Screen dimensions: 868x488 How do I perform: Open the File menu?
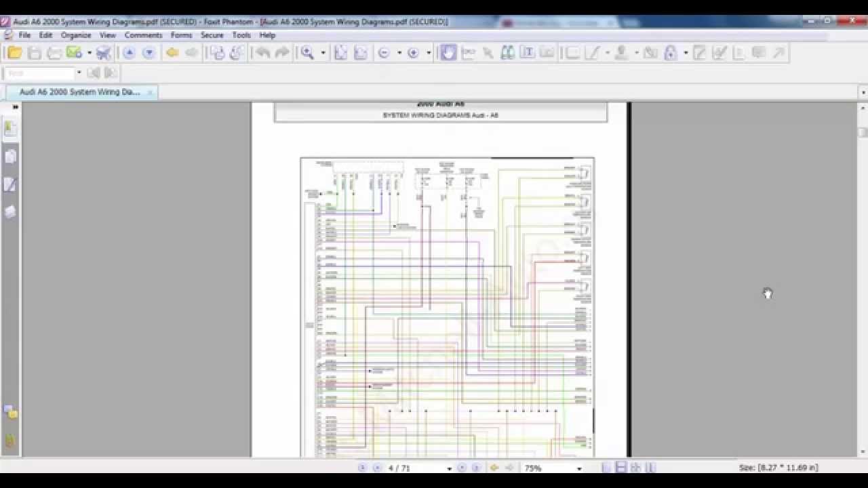(24, 35)
